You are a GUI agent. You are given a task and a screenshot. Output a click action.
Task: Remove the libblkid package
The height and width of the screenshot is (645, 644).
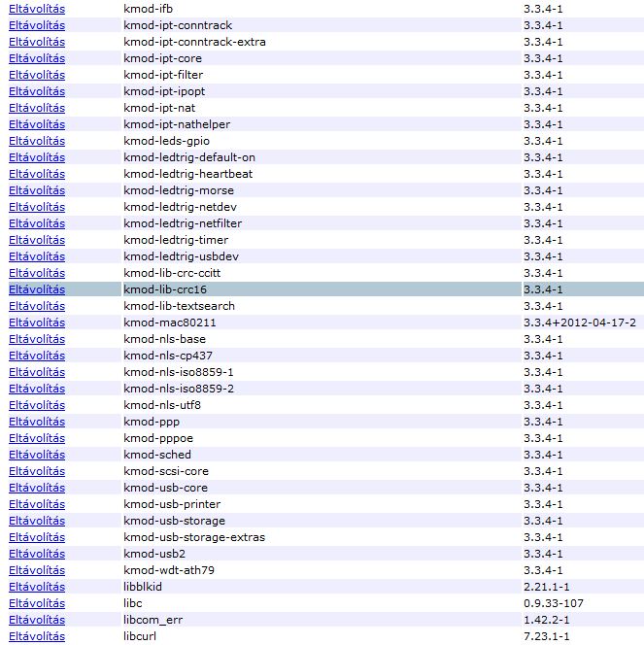pos(37,587)
